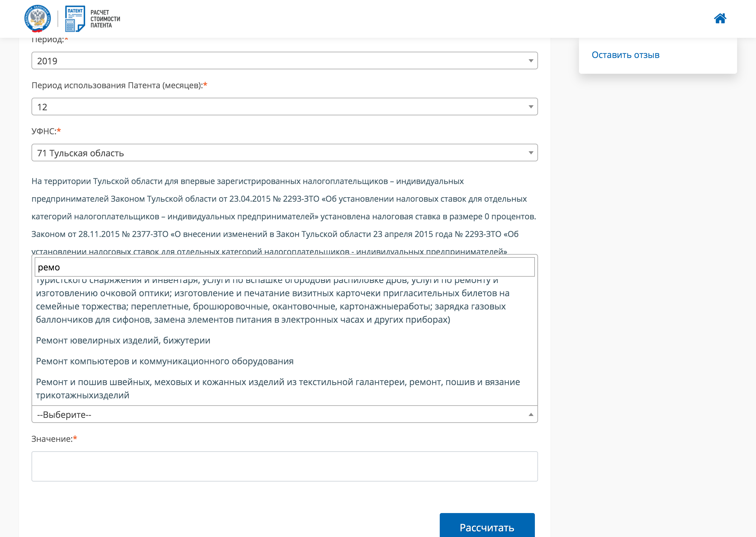Viewport: 756px width, 537px height.
Task: Click the Патент calculator logo icon
Action: [x=75, y=19]
